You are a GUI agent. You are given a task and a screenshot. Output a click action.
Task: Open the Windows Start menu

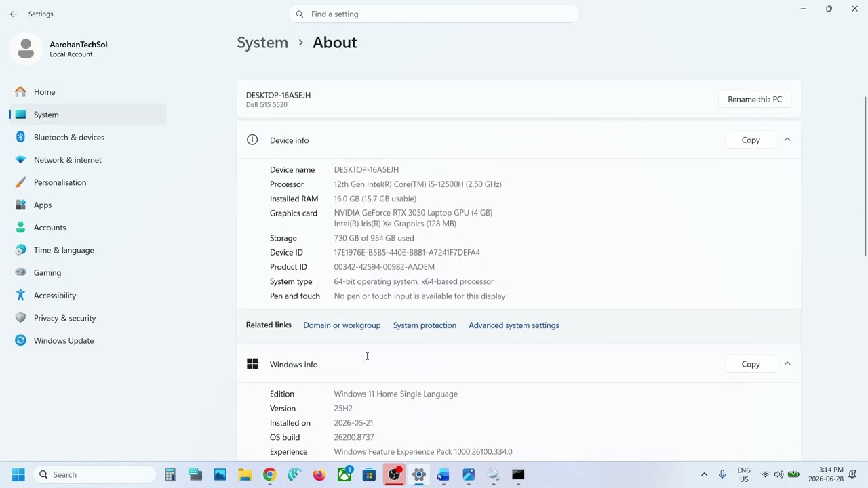[18, 474]
